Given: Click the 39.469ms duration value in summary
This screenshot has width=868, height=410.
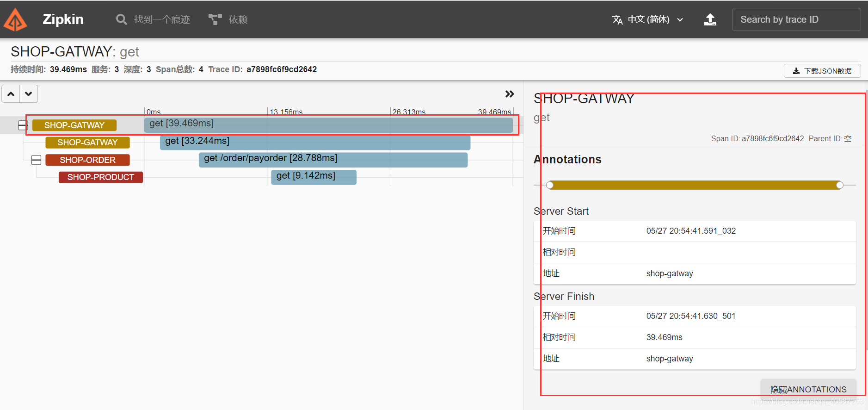Looking at the screenshot, I should click(x=68, y=69).
